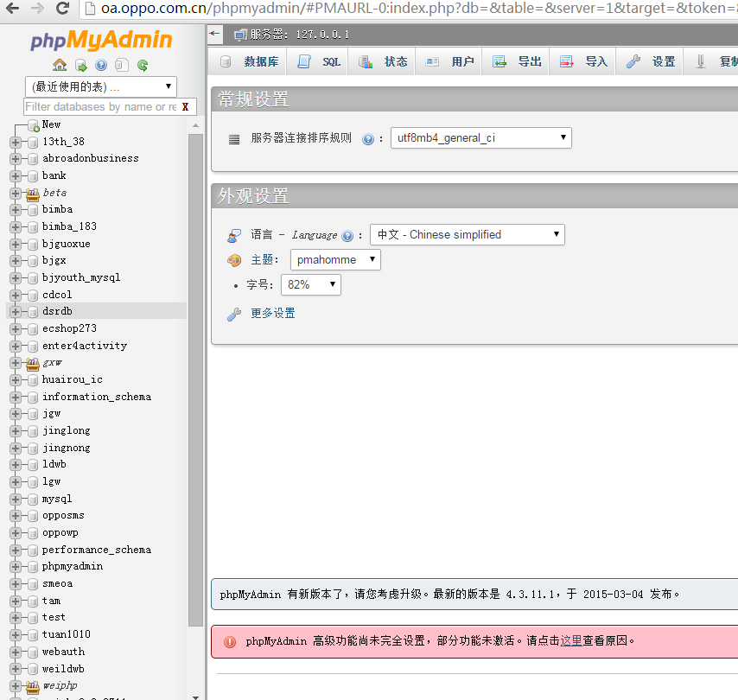Click the collation help question icon

pyautogui.click(x=368, y=139)
